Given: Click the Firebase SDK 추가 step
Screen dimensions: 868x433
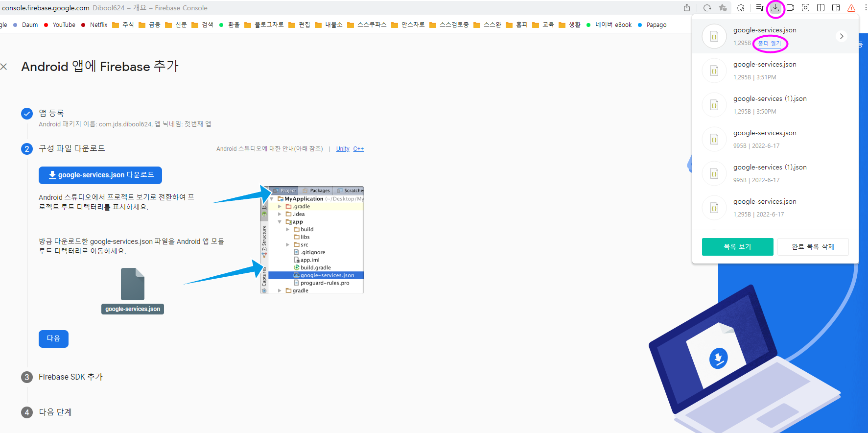Looking at the screenshot, I should (x=70, y=377).
